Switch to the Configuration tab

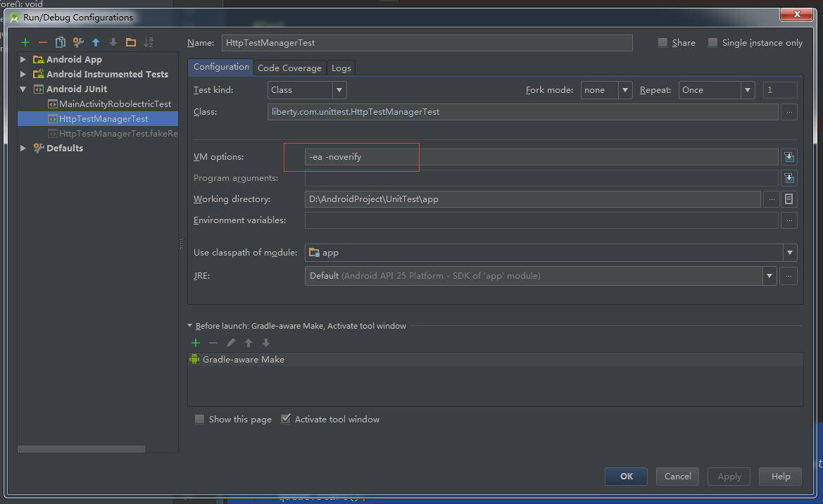(221, 67)
